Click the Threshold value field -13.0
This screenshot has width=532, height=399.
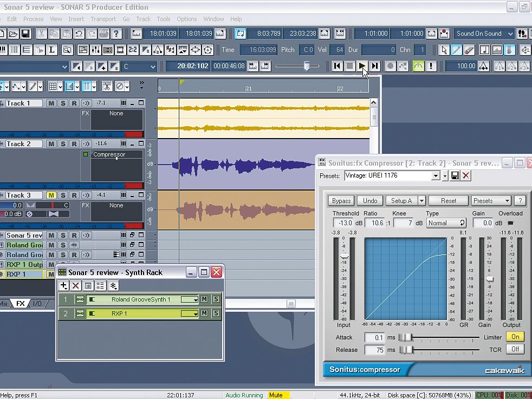coord(343,223)
